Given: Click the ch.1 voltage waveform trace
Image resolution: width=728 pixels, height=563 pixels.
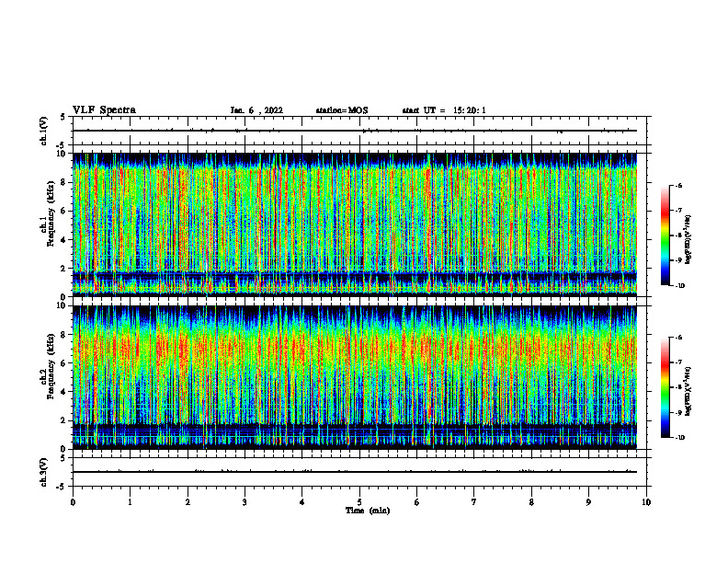Looking at the screenshot, I should [355, 131].
